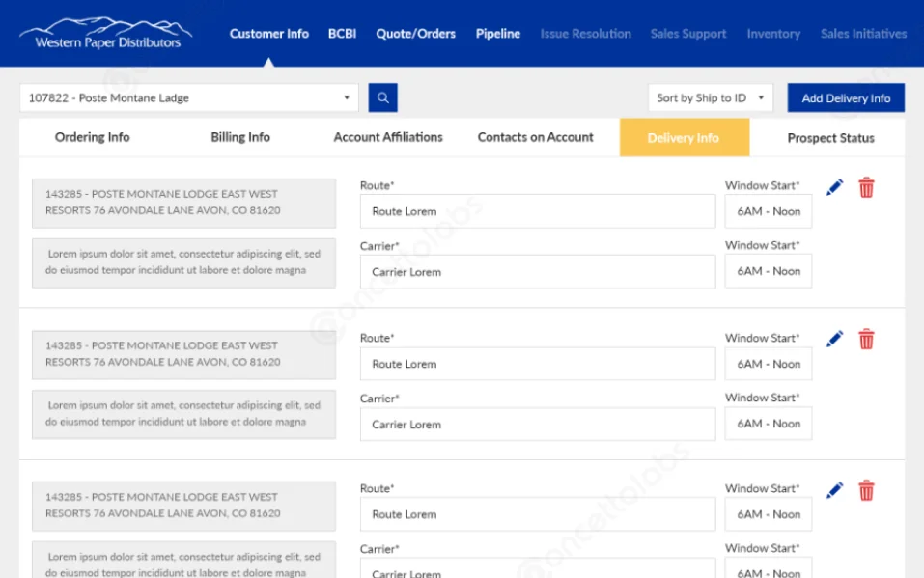
Task: Click the trash icon on the third delivery entry
Action: (867, 489)
